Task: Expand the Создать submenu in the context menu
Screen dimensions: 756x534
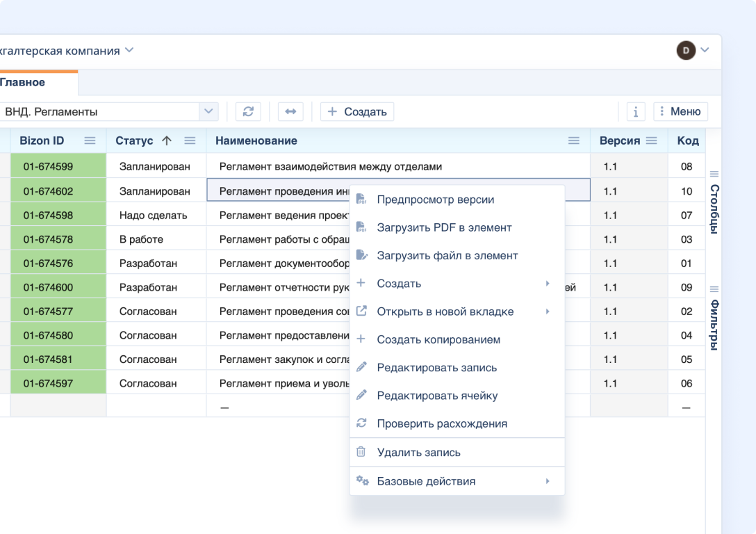Action: point(548,283)
